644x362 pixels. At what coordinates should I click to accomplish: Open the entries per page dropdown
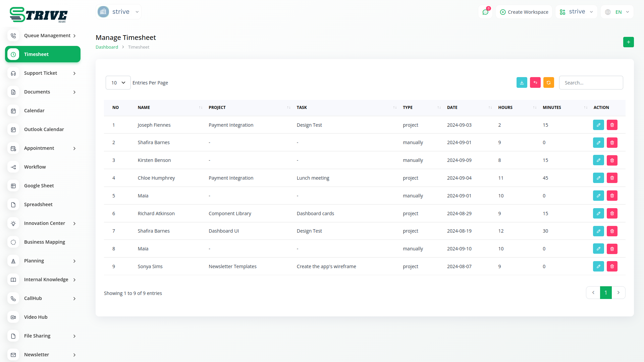118,82
